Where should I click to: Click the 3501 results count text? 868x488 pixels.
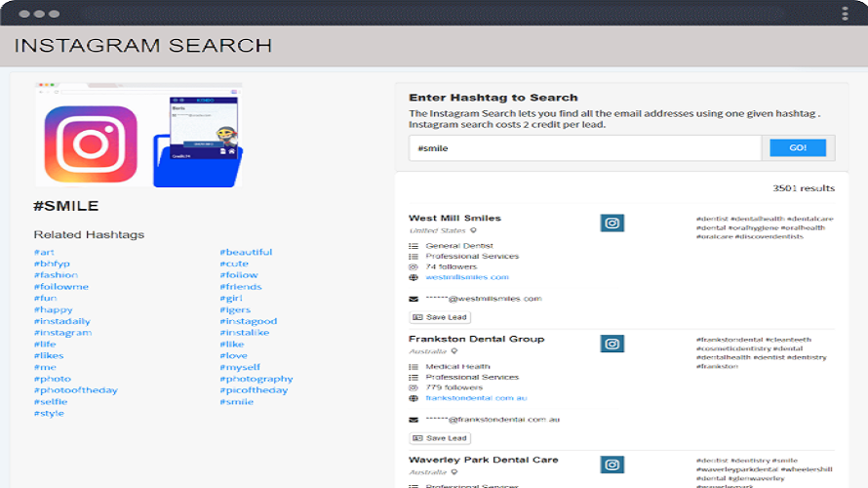804,188
